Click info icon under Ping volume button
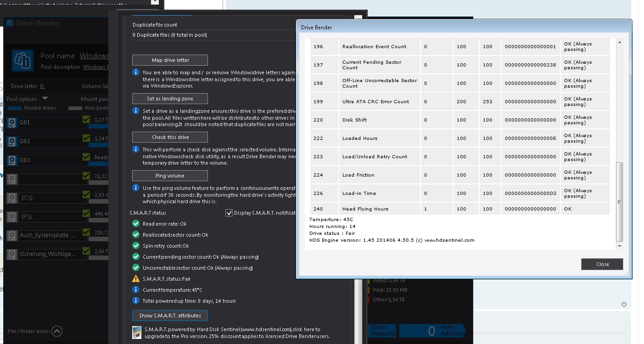644x344 pixels. (x=136, y=188)
